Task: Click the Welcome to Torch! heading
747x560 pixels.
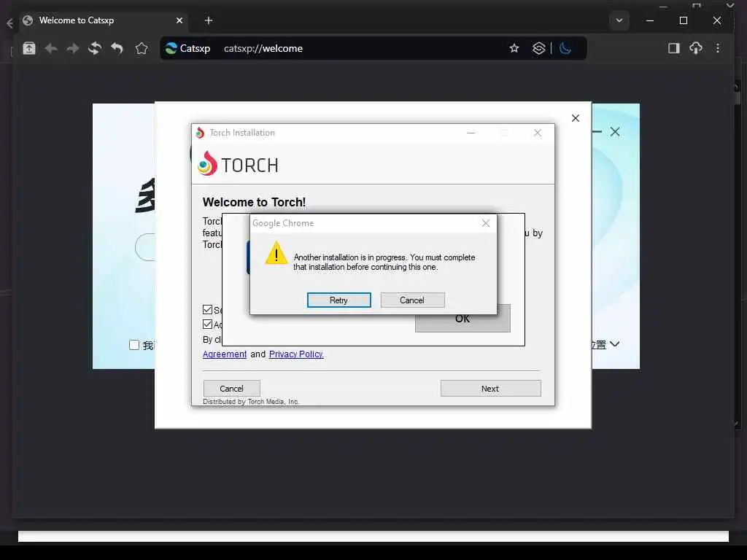Action: click(254, 202)
